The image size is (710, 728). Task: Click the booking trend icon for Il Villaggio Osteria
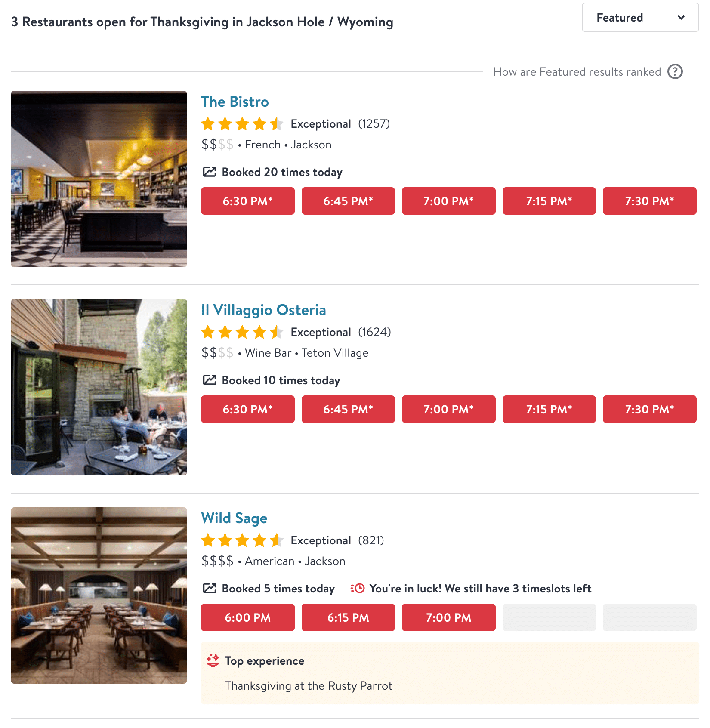tap(210, 380)
